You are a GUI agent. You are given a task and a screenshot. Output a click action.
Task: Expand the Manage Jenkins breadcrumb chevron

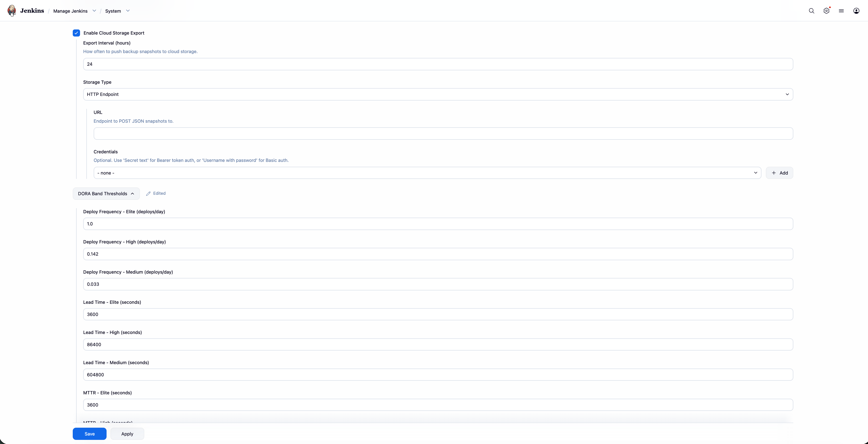click(x=94, y=11)
